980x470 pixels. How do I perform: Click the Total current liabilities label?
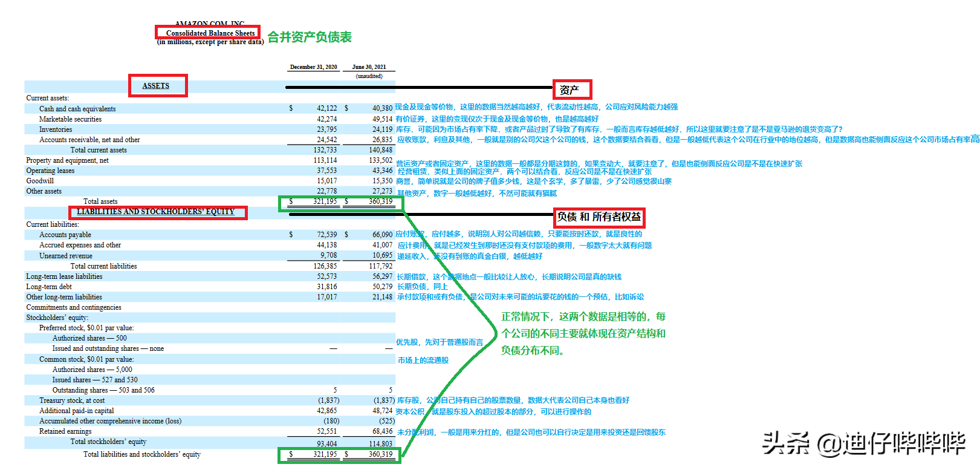tap(103, 266)
